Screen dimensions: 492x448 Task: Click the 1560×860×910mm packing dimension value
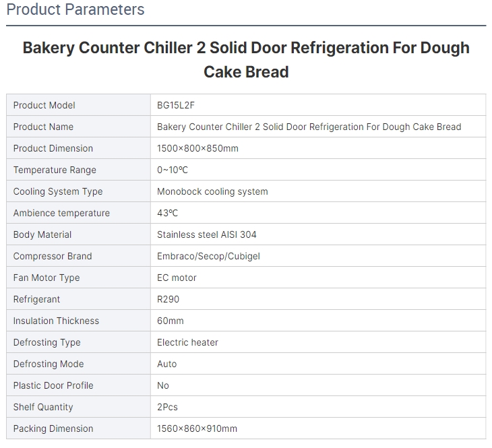tap(197, 429)
